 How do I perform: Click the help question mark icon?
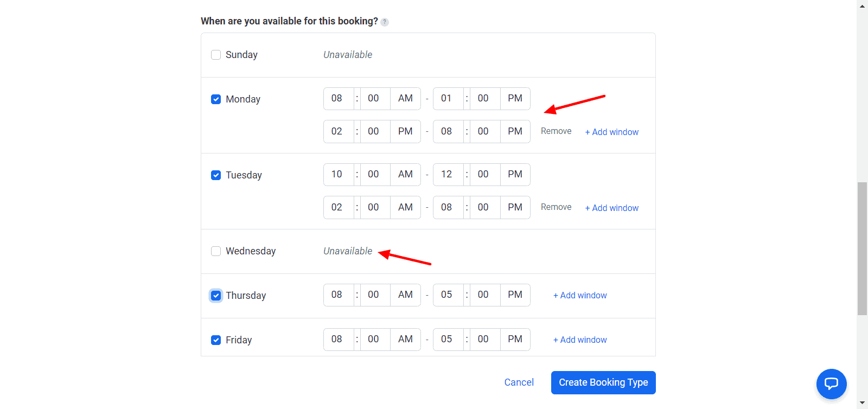point(385,22)
